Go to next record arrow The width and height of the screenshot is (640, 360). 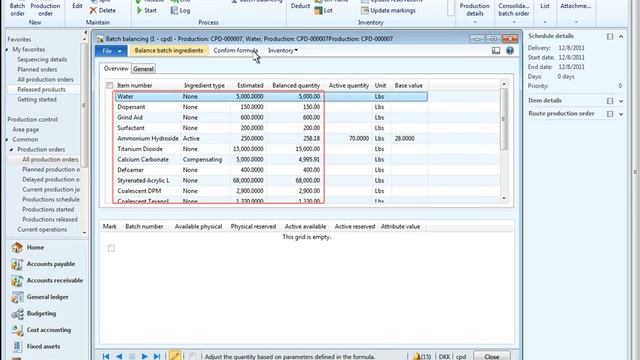coord(144,356)
